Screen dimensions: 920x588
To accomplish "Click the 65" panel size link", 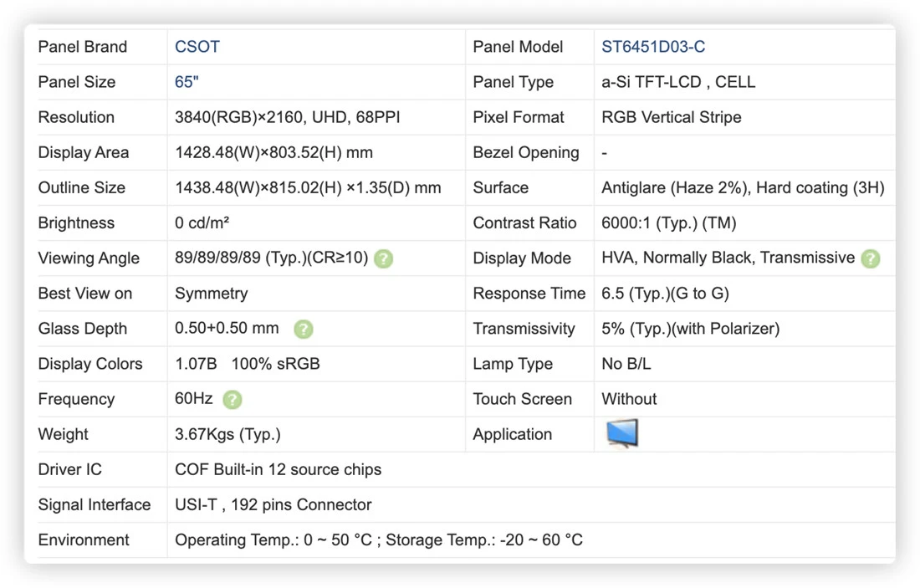I will (x=187, y=82).
